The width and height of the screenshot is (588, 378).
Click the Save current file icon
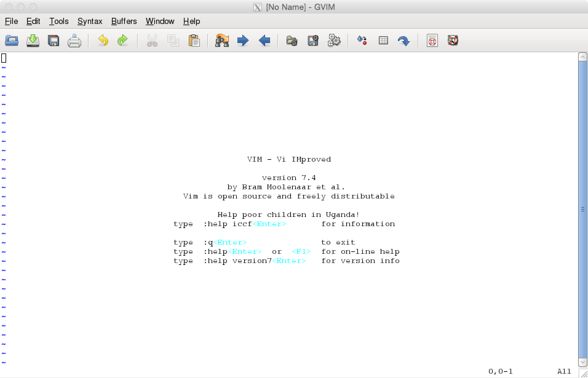pos(33,41)
